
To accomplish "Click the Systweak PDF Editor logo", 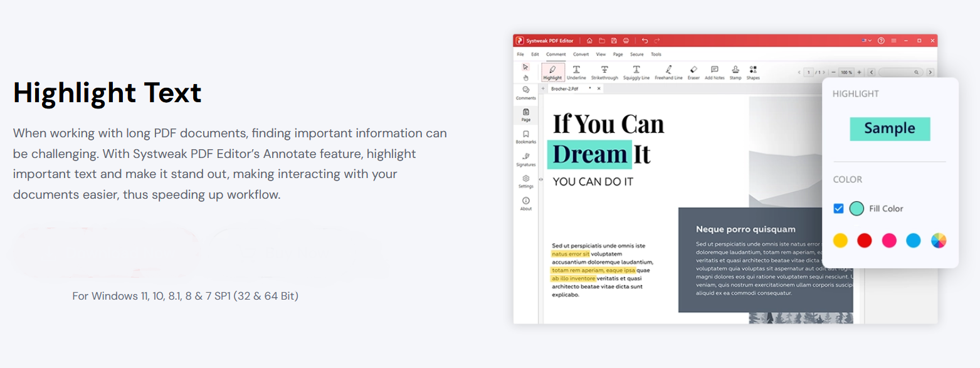I will (520, 41).
